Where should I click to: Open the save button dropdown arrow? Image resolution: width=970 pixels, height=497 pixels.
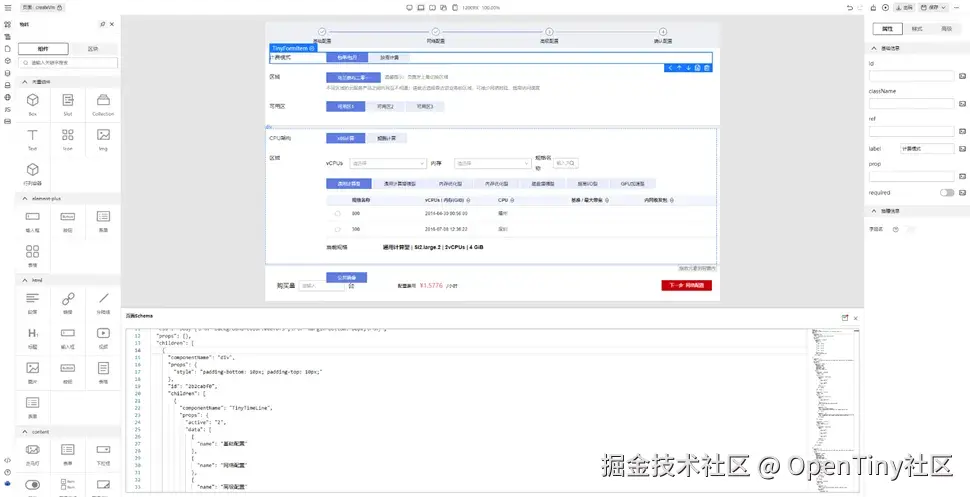pos(943,7)
